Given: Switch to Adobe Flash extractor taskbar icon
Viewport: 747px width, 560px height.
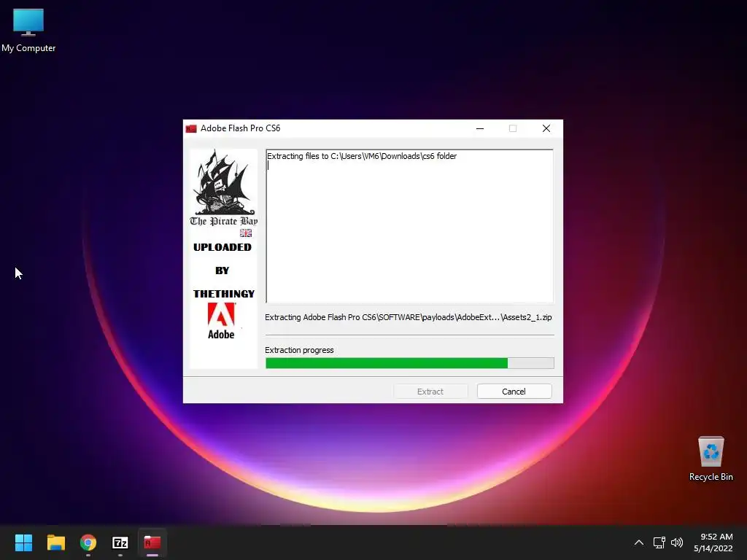Looking at the screenshot, I should pyautogui.click(x=152, y=542).
